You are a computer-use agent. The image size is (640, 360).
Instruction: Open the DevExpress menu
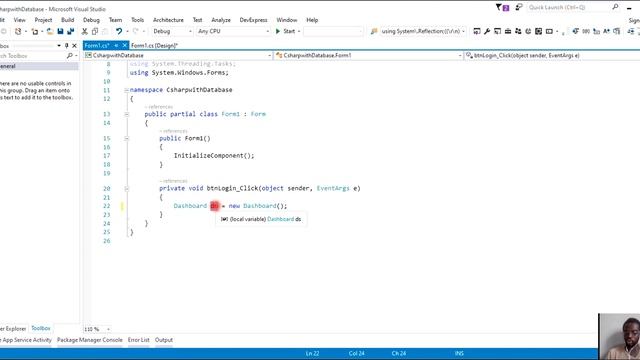(x=253, y=20)
